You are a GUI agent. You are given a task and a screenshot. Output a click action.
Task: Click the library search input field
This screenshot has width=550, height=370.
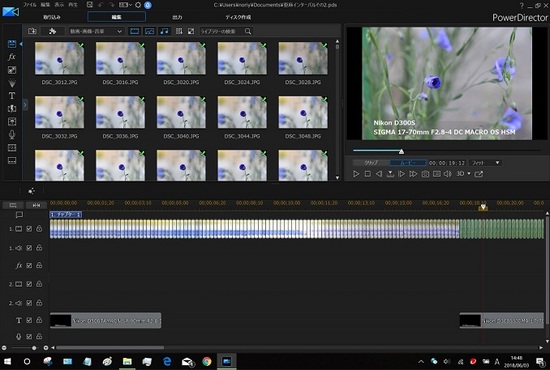[222, 31]
